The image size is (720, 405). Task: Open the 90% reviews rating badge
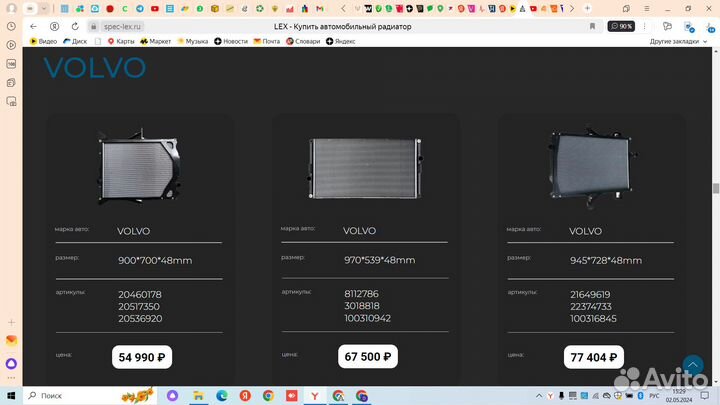tap(621, 27)
